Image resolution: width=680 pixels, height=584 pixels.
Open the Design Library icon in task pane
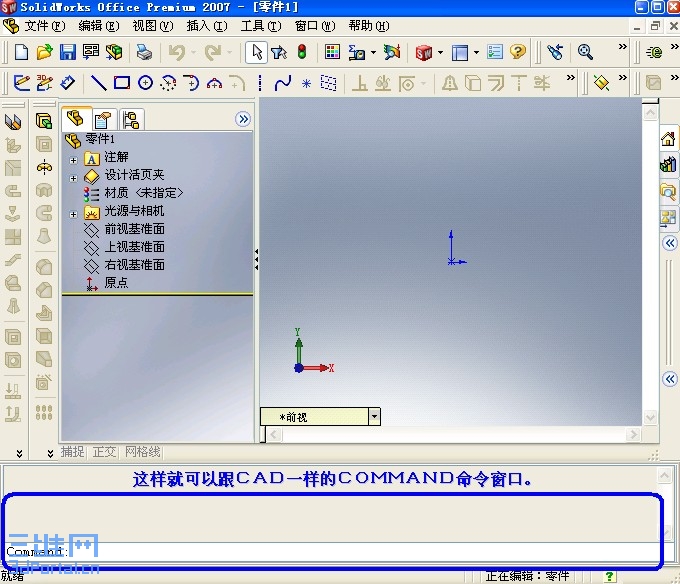[668, 165]
